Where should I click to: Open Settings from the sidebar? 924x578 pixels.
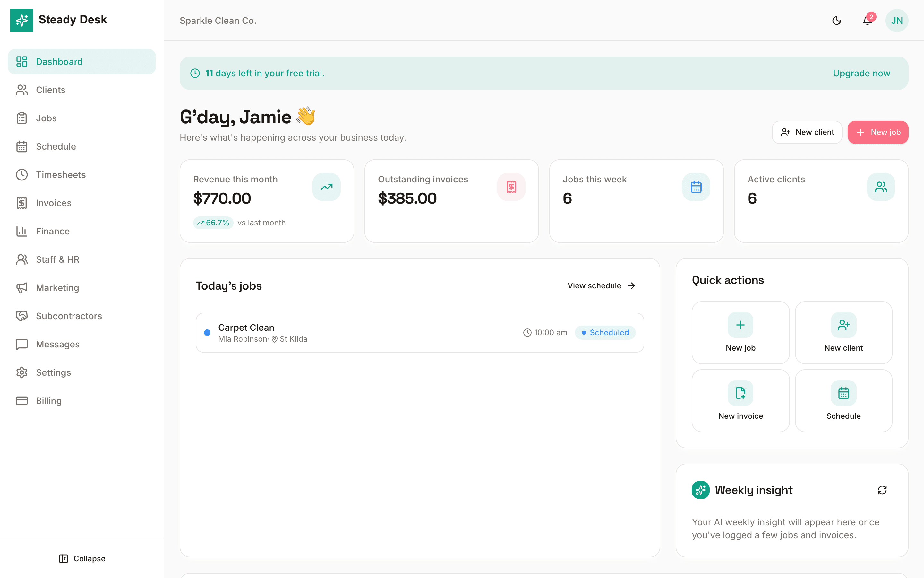pos(82,373)
